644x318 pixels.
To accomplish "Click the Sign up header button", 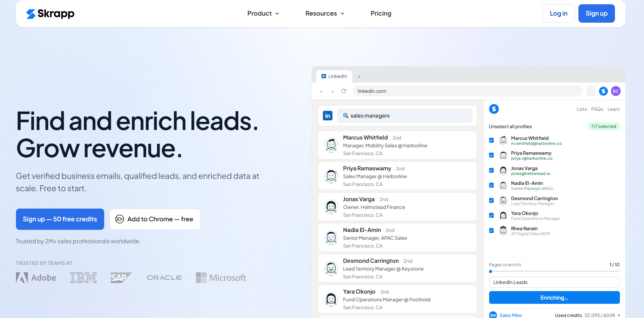I will (x=597, y=13).
